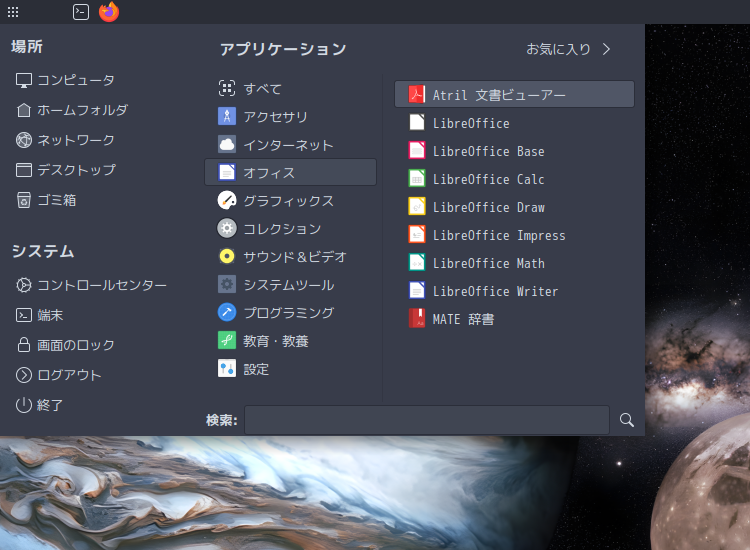Viewport: 750px width, 550px height.
Task: Select オフィス category
Action: pyautogui.click(x=290, y=172)
